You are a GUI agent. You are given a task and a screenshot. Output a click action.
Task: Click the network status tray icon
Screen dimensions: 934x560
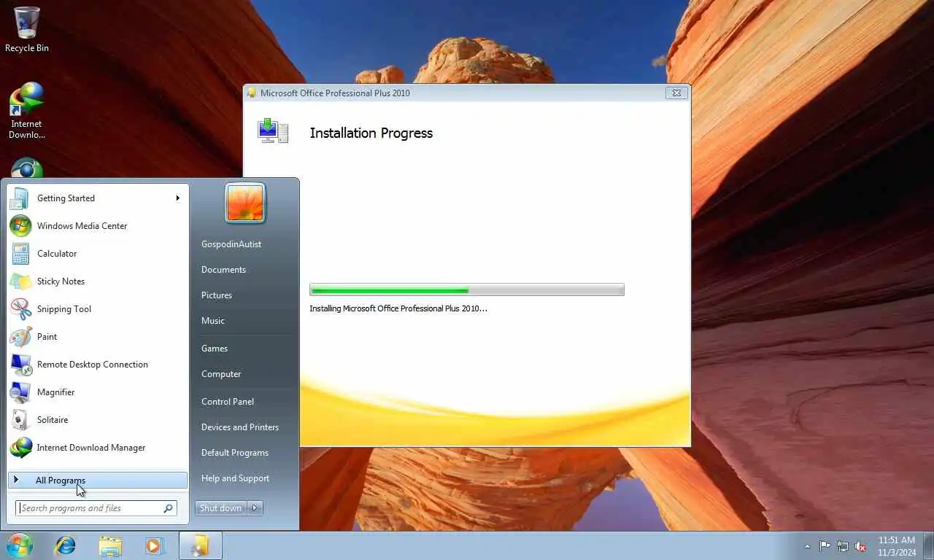point(843,546)
